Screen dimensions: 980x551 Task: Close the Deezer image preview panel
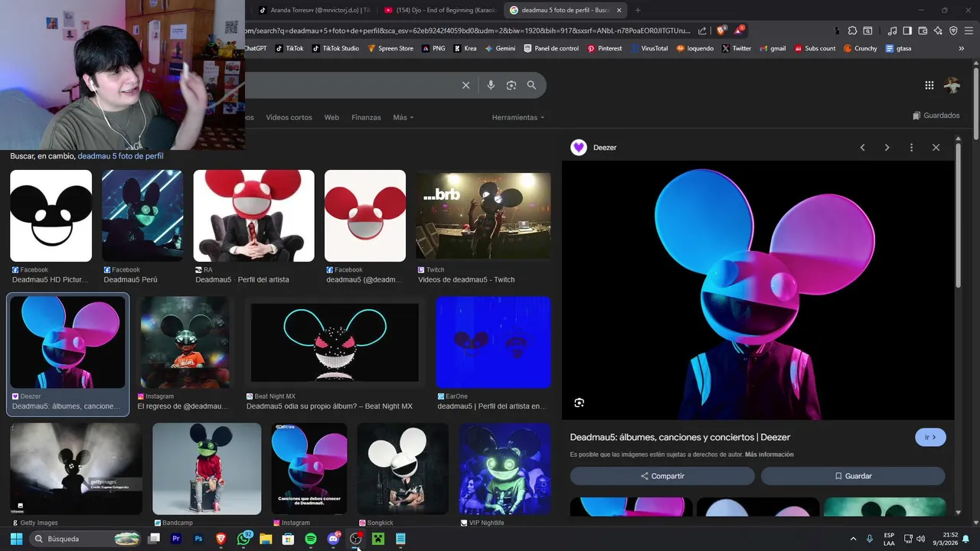pyautogui.click(x=936, y=148)
